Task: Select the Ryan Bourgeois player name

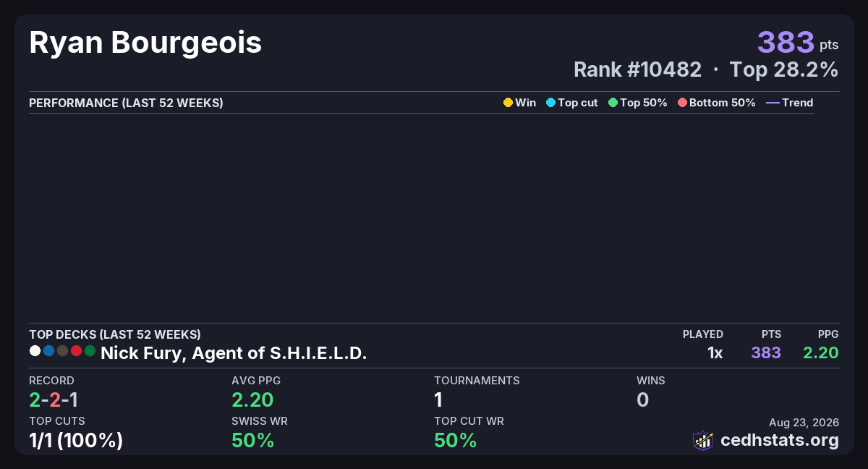Action: (x=145, y=43)
